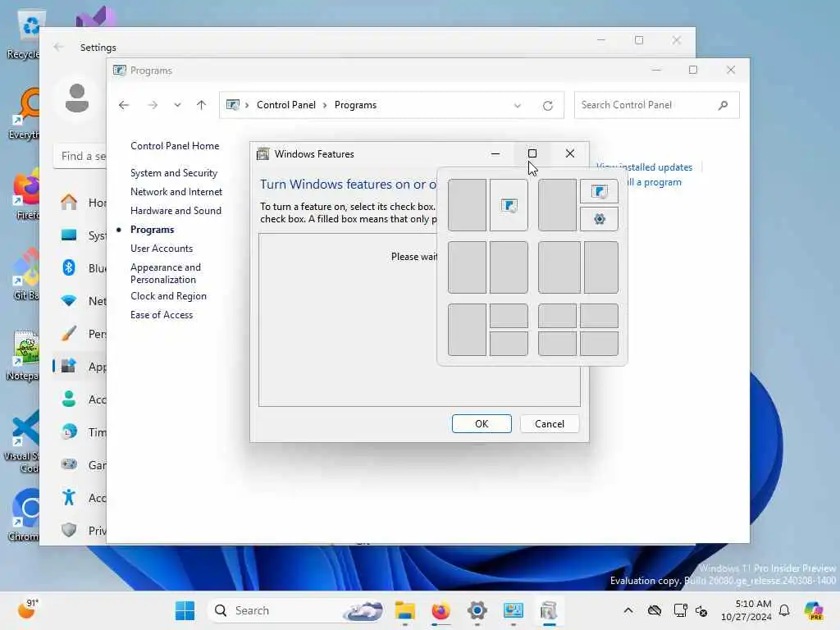Click the Settings user profile avatar
Viewport: 840px width, 630px height.
(76, 98)
